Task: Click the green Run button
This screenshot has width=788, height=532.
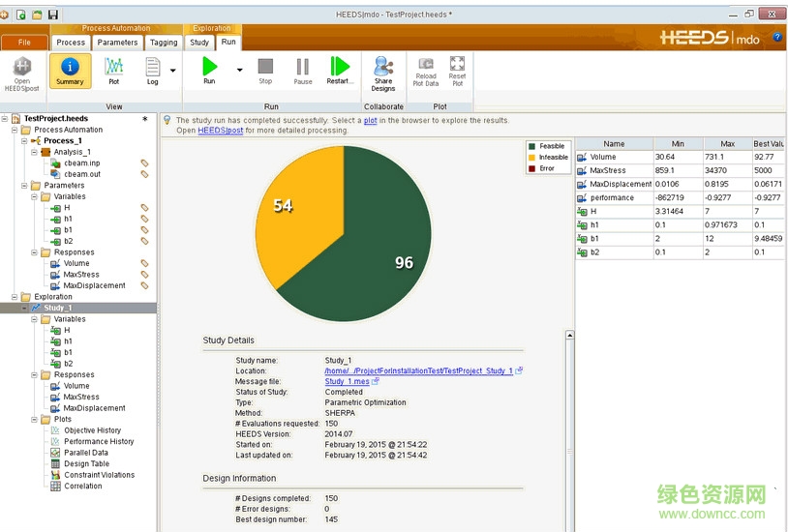Action: pos(209,70)
